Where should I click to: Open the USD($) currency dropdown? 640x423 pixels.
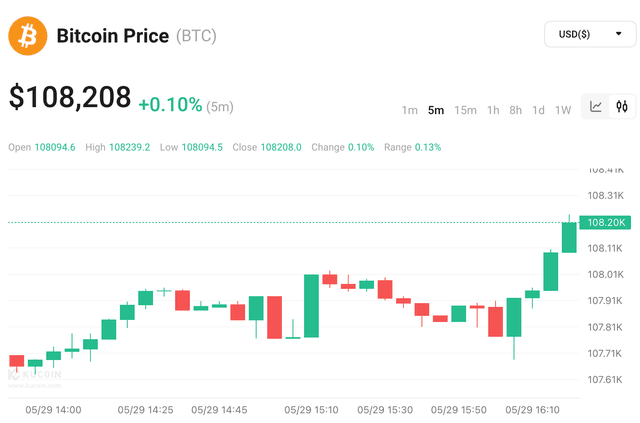click(590, 34)
